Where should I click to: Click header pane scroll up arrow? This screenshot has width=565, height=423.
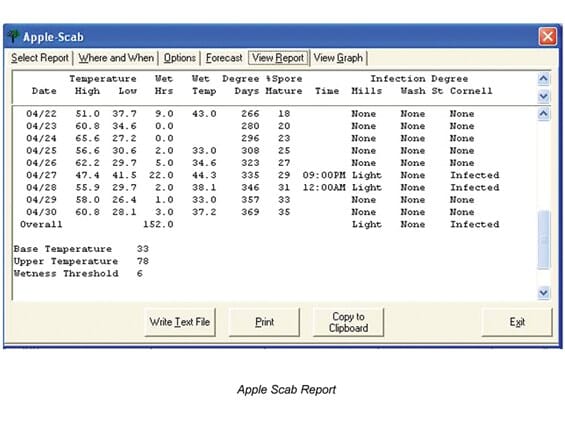[543, 79]
